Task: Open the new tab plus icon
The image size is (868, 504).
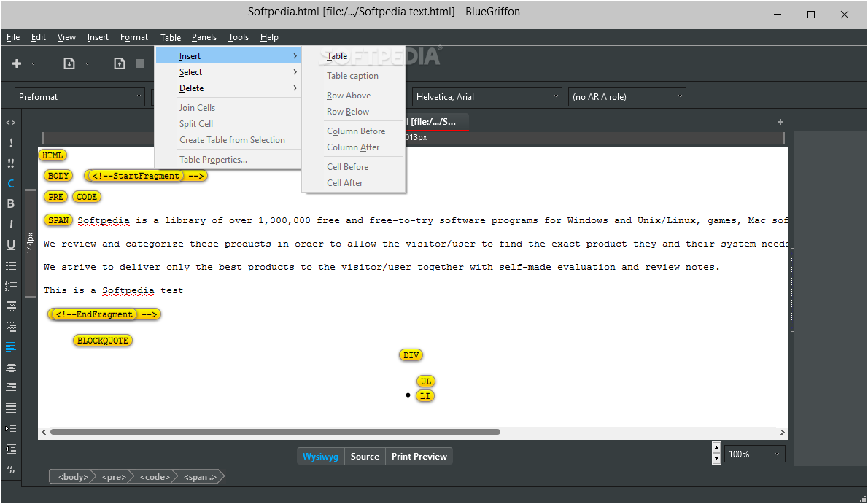Action: 780,122
